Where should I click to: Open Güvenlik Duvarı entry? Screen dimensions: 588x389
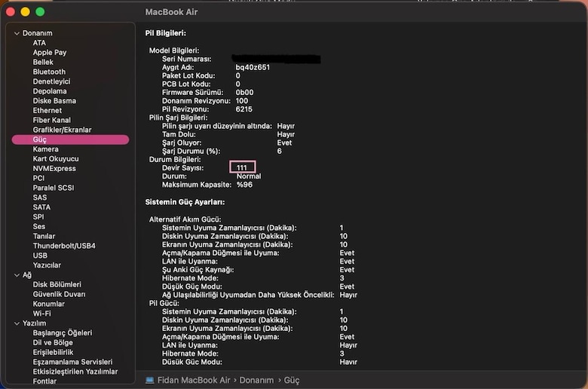pos(60,295)
